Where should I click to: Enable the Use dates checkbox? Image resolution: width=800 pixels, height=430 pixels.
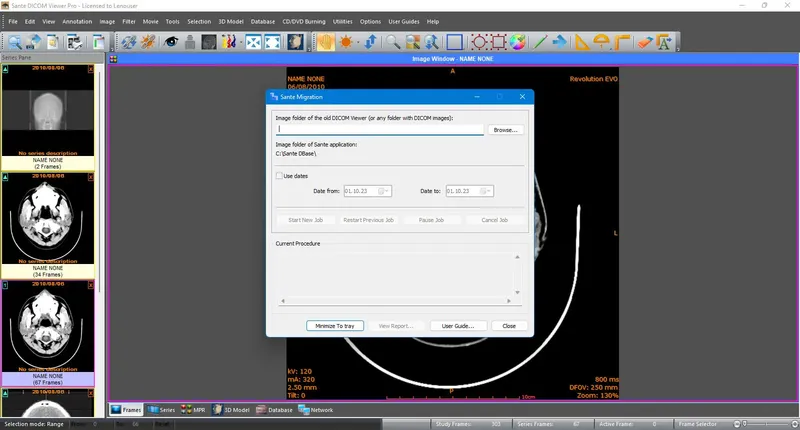[279, 175]
